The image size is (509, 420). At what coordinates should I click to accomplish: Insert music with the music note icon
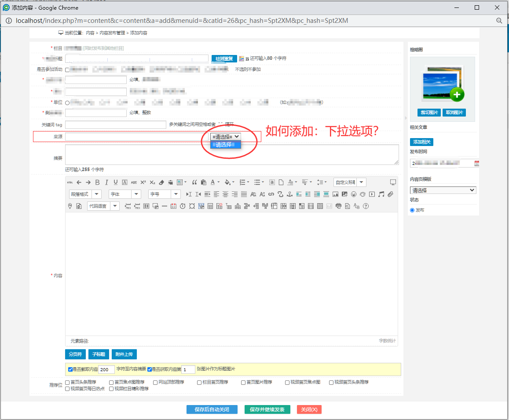[381, 194]
